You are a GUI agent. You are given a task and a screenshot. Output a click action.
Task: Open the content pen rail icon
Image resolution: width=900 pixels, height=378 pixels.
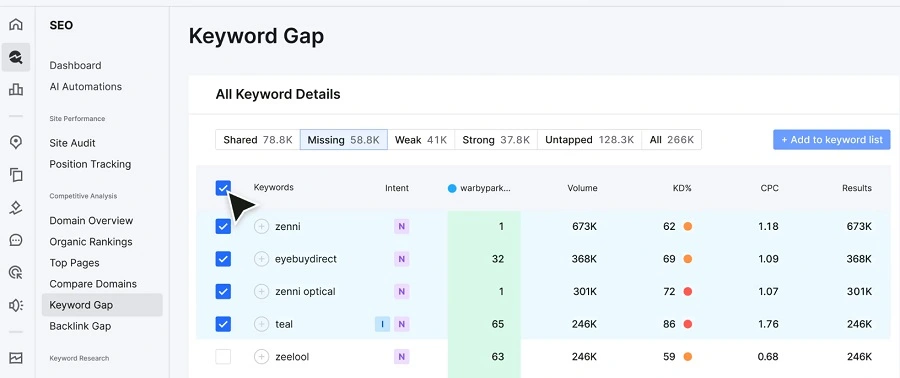[x=16, y=208]
